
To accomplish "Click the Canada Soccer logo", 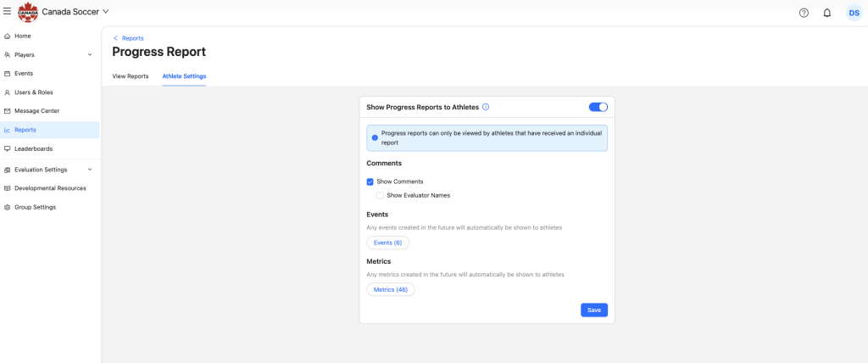I will (28, 13).
